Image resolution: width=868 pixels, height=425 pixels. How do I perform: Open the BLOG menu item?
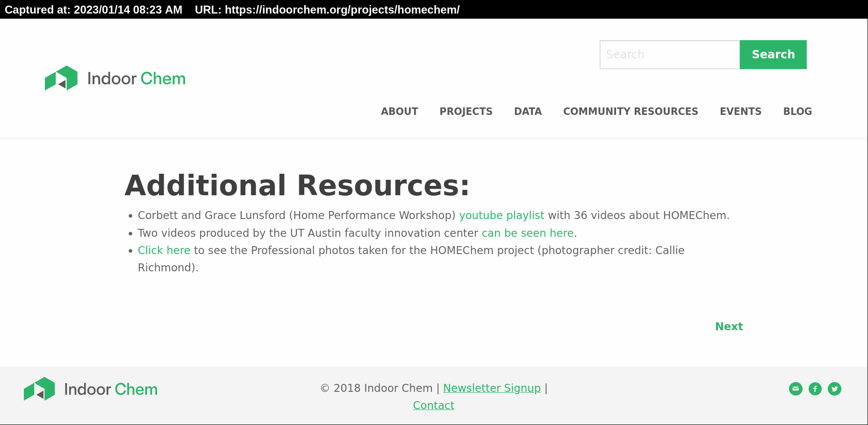[x=797, y=111]
